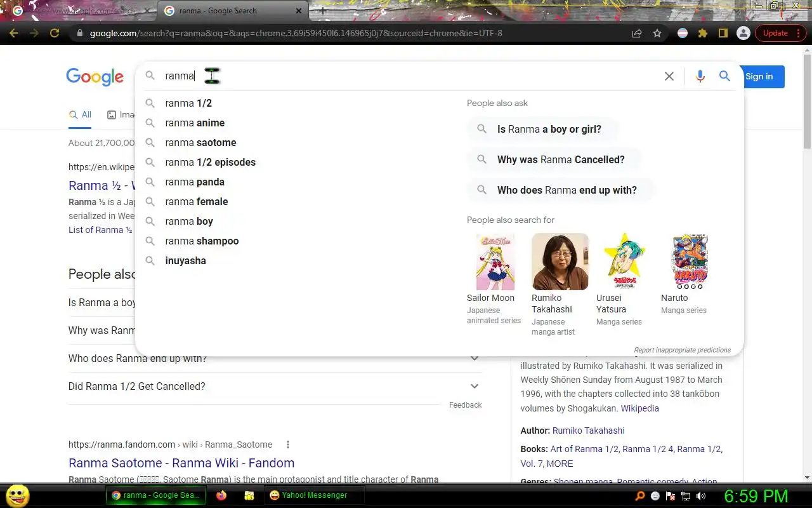Clear the search box with the X icon
The height and width of the screenshot is (508, 812).
tap(669, 76)
